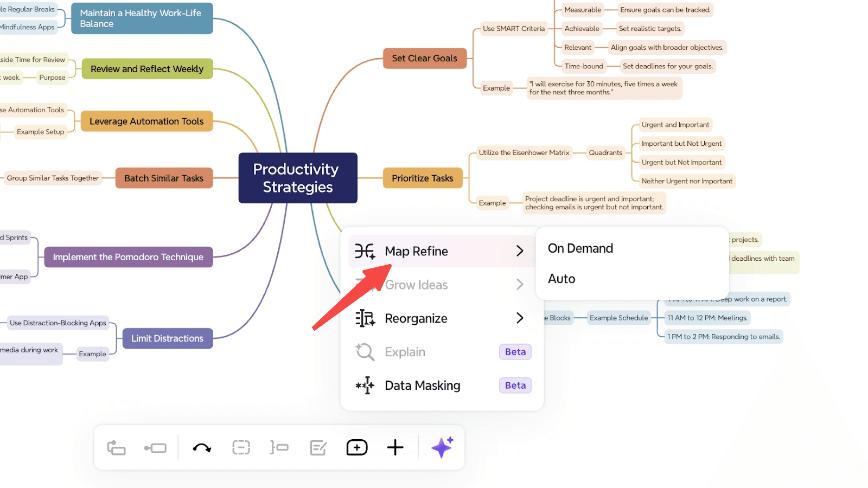Select the Prioritize Tasks topic
This screenshot has width=868, height=488.
pos(423,178)
